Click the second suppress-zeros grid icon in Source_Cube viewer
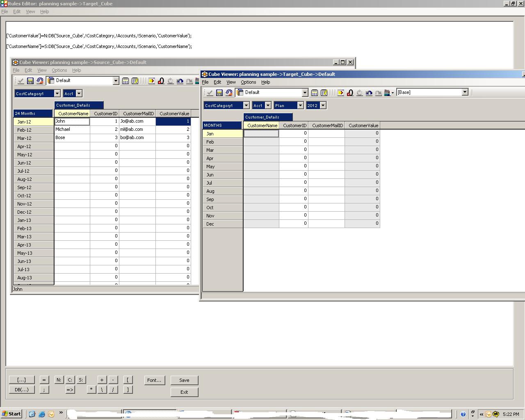 (x=135, y=81)
